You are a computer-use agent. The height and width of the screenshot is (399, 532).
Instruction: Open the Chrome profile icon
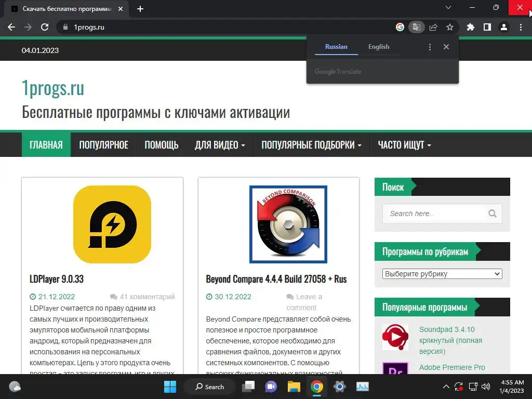[x=504, y=27]
